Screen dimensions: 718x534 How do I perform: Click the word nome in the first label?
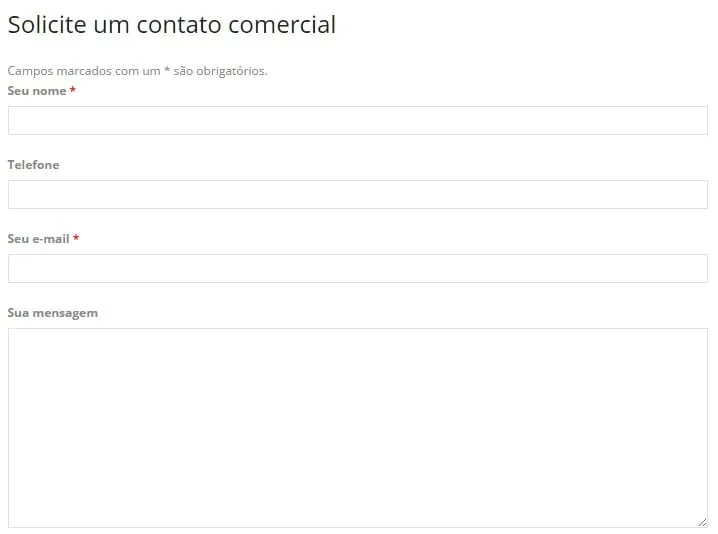50,91
